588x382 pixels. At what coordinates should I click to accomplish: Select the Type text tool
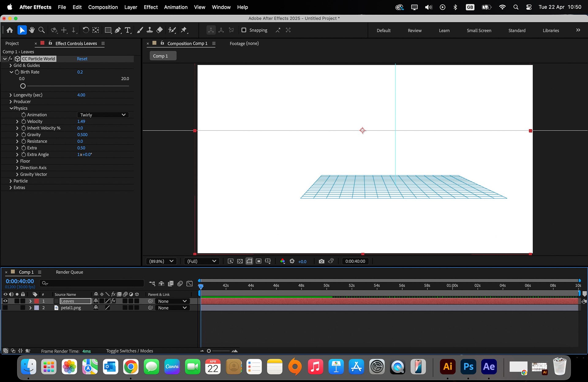tap(128, 30)
